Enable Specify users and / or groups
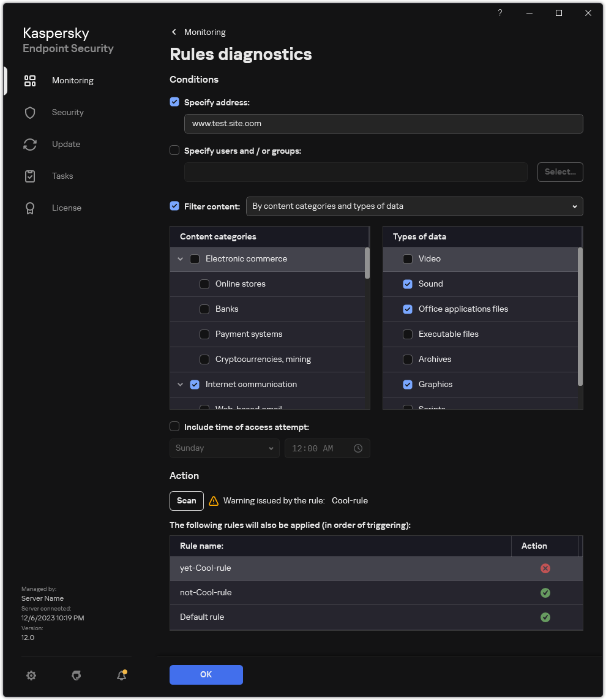 click(x=174, y=150)
